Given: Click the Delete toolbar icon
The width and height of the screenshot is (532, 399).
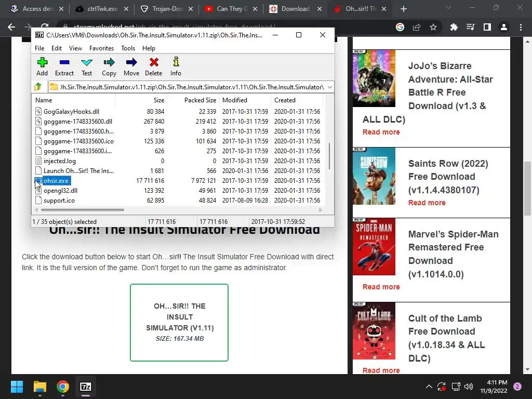Looking at the screenshot, I should tap(153, 66).
